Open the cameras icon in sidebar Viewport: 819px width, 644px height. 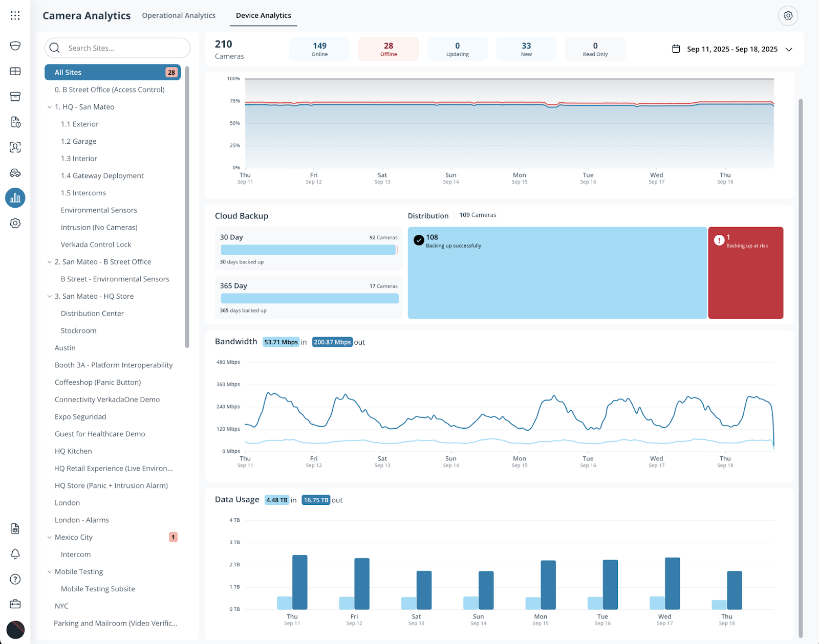point(15,46)
